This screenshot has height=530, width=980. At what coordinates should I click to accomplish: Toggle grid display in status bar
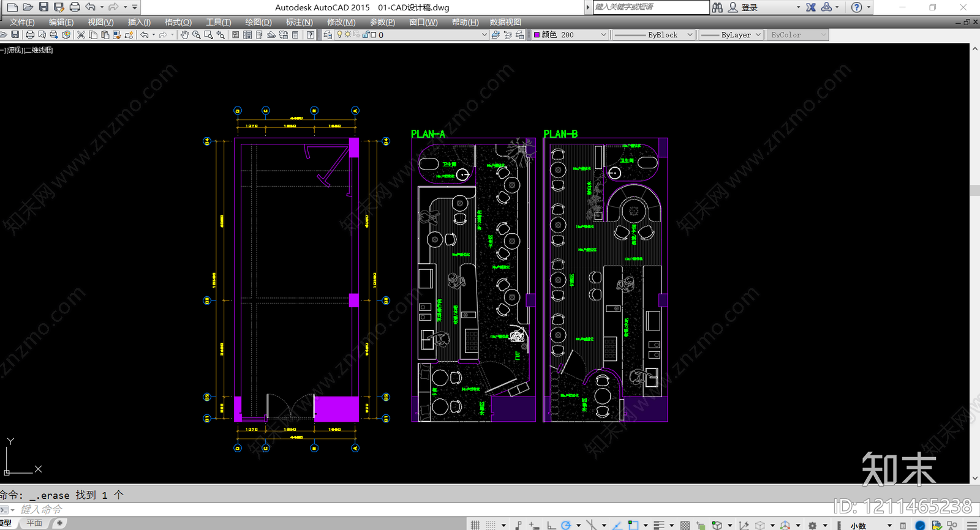tap(475, 525)
